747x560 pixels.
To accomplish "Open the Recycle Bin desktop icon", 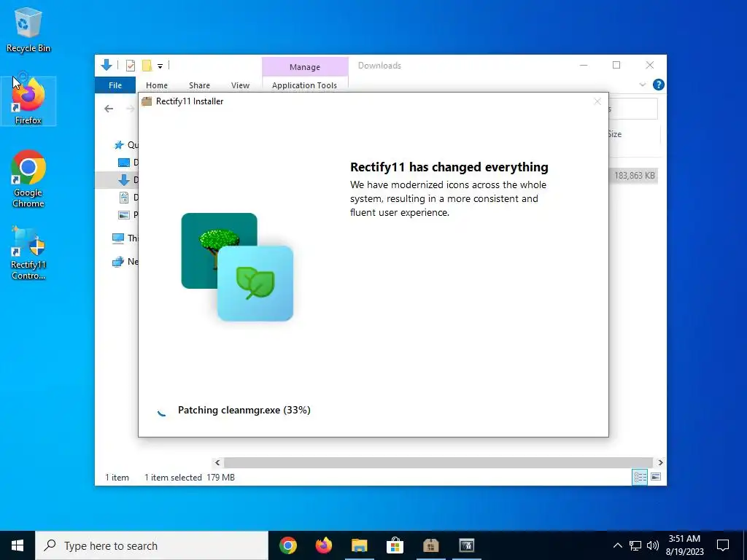I will [x=28, y=29].
